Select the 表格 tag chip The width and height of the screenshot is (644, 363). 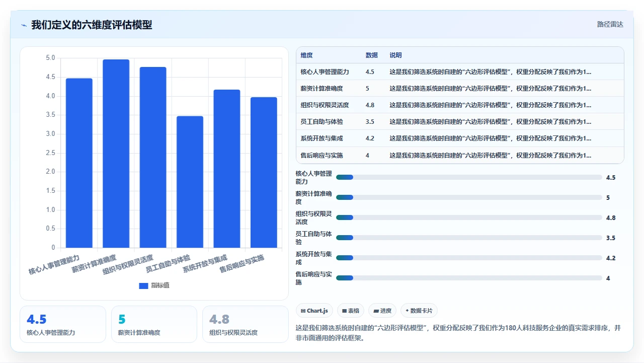351,311
